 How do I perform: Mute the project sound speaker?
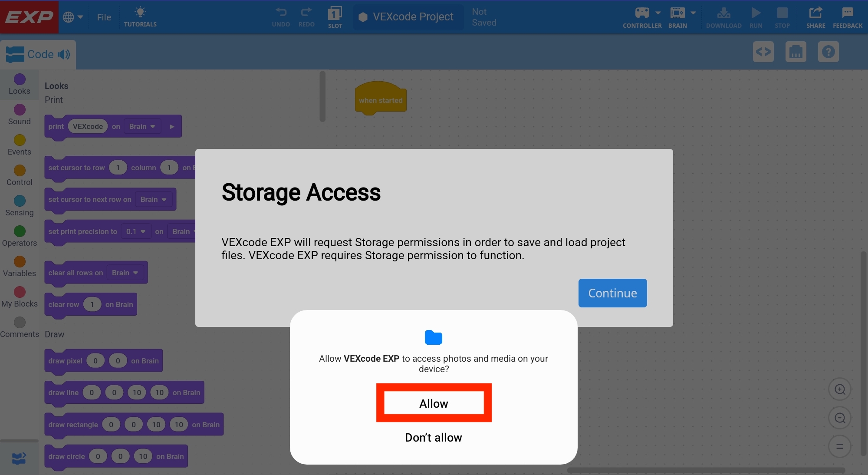(x=64, y=54)
